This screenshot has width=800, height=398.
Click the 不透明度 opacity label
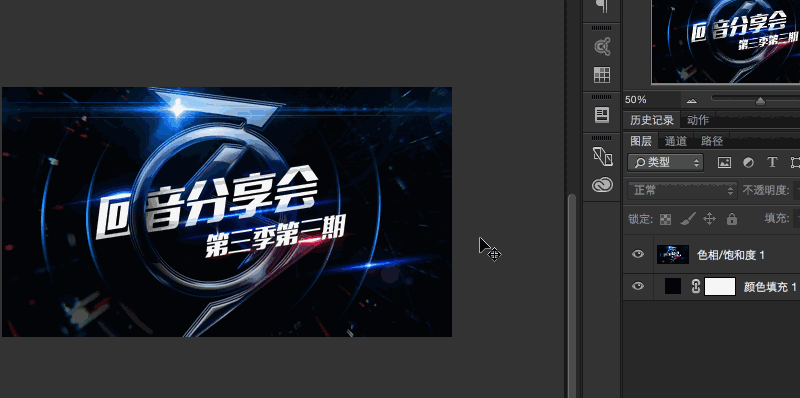pos(766,191)
